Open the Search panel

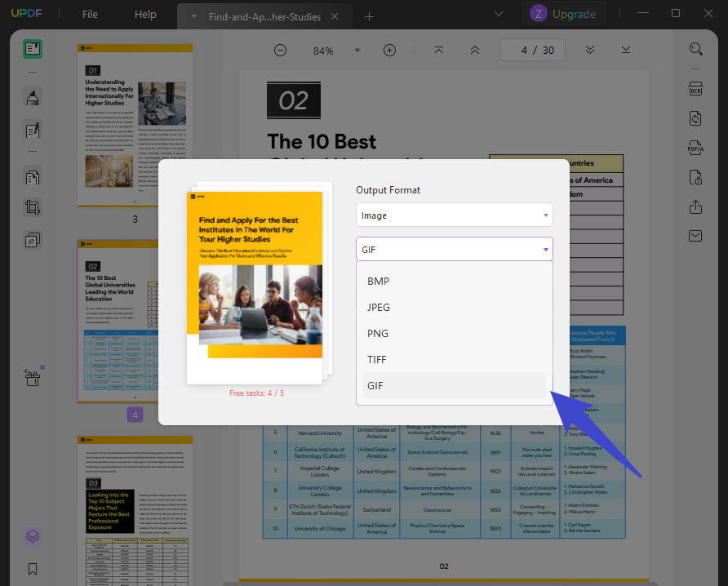point(695,49)
